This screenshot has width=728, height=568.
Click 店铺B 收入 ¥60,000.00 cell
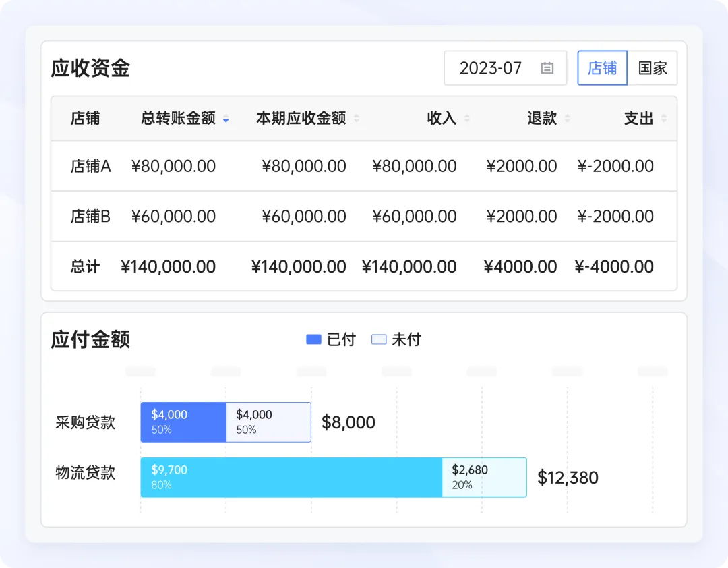click(414, 216)
